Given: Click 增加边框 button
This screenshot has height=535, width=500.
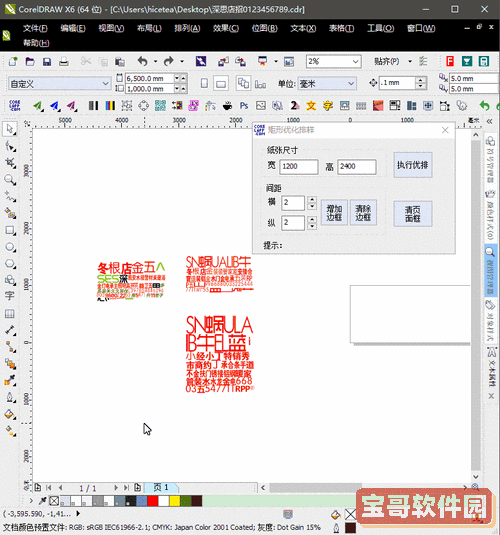Looking at the screenshot, I should point(334,213).
